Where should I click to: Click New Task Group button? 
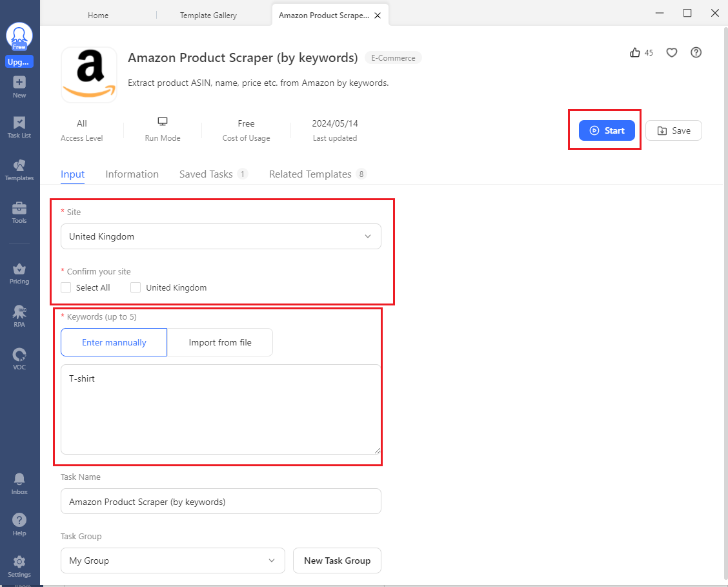point(337,561)
